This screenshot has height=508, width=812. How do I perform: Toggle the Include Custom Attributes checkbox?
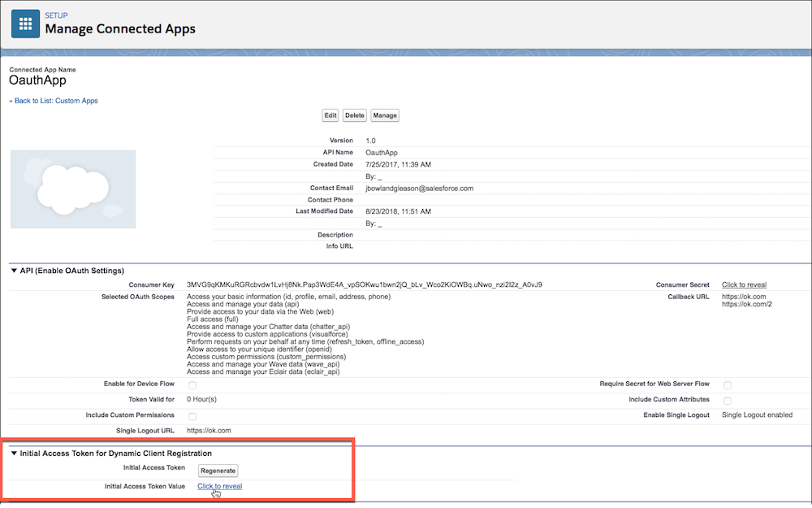coord(728,401)
